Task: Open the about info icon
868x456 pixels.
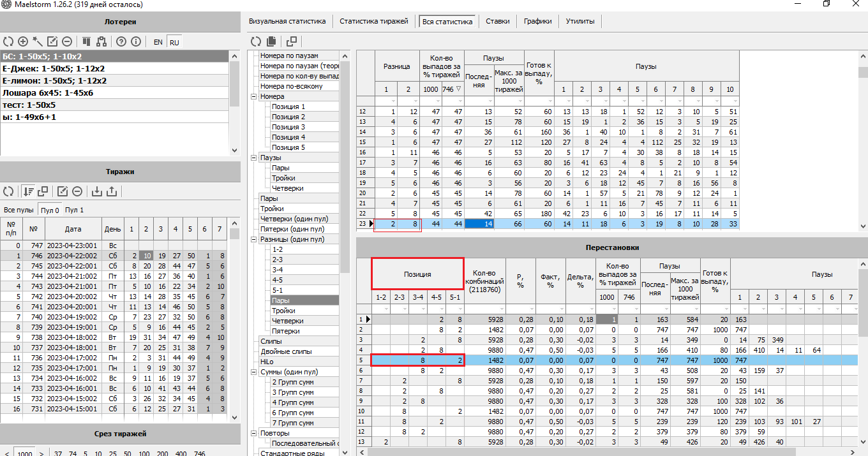Action: pos(135,41)
